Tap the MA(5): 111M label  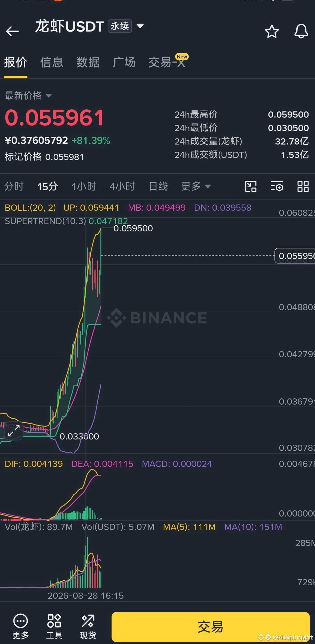point(189,527)
